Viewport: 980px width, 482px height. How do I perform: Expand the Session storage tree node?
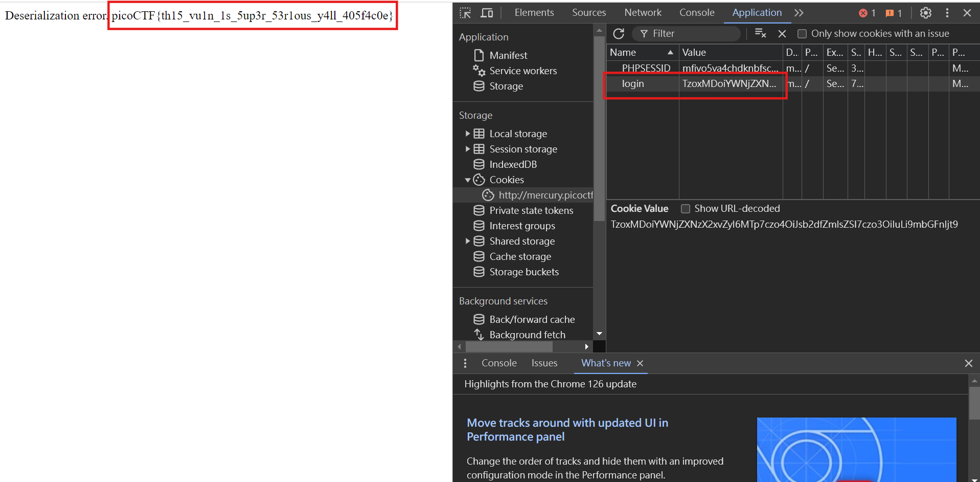coord(467,149)
